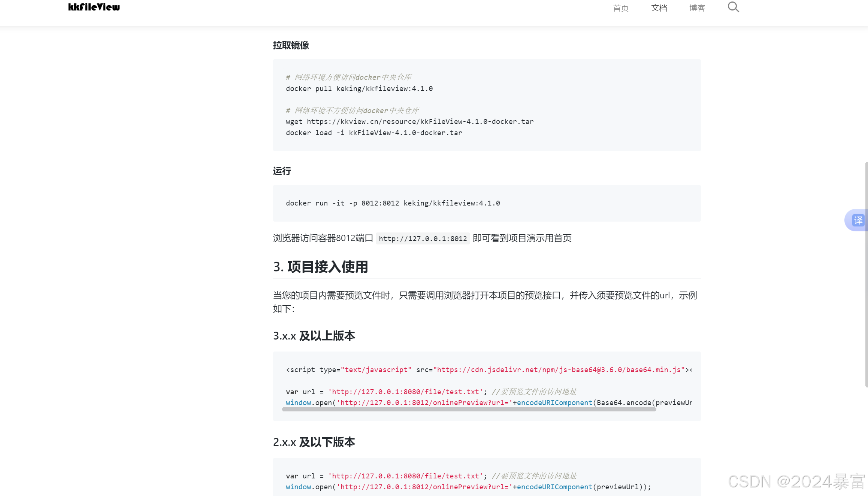Click the 运行 heading
The height and width of the screenshot is (496, 868).
click(282, 171)
